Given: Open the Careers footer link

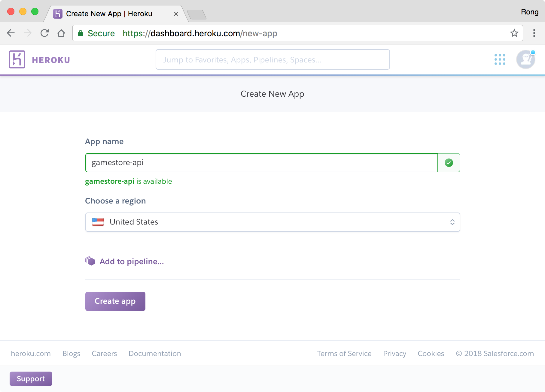Looking at the screenshot, I should (x=104, y=354).
